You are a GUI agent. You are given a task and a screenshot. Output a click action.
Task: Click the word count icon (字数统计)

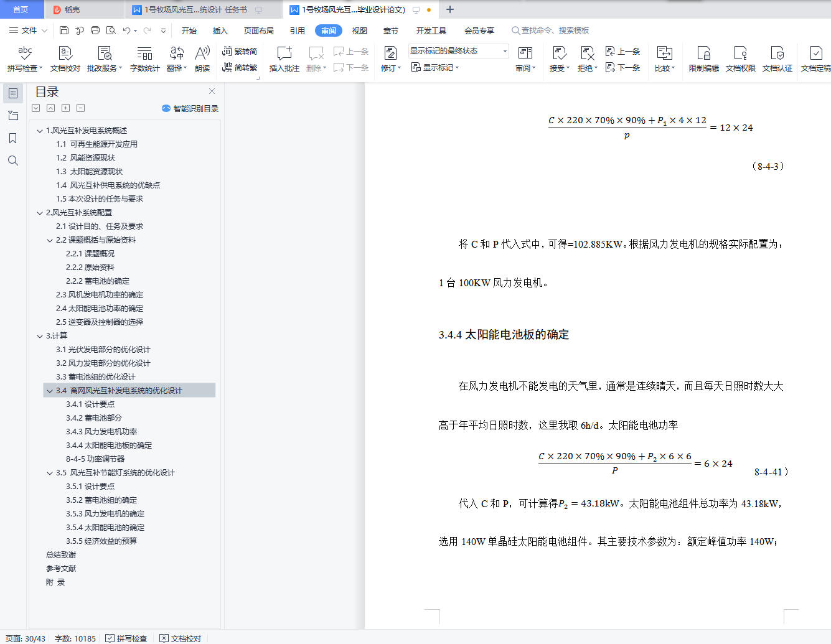(x=144, y=59)
